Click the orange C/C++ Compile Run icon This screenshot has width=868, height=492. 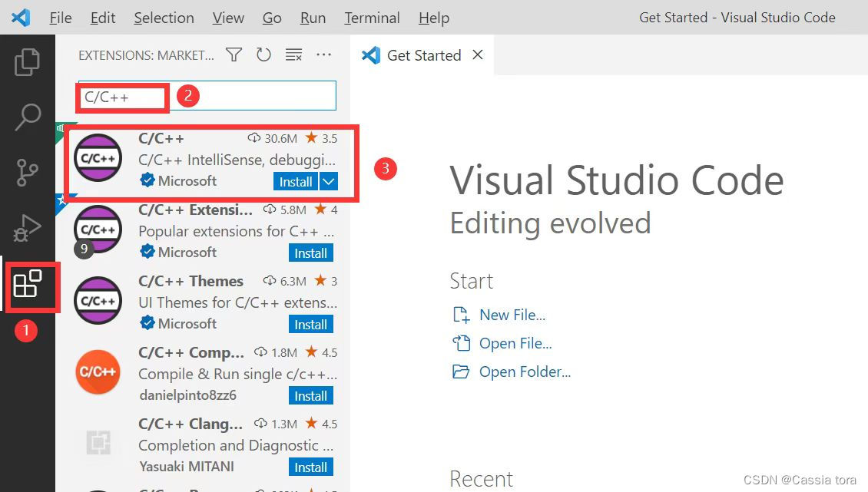[98, 372]
